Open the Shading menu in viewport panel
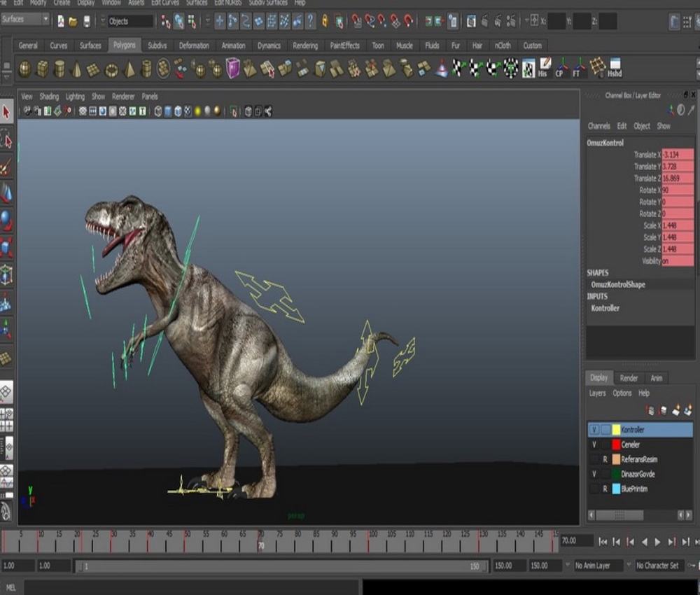This screenshot has height=595, width=700. (49, 97)
